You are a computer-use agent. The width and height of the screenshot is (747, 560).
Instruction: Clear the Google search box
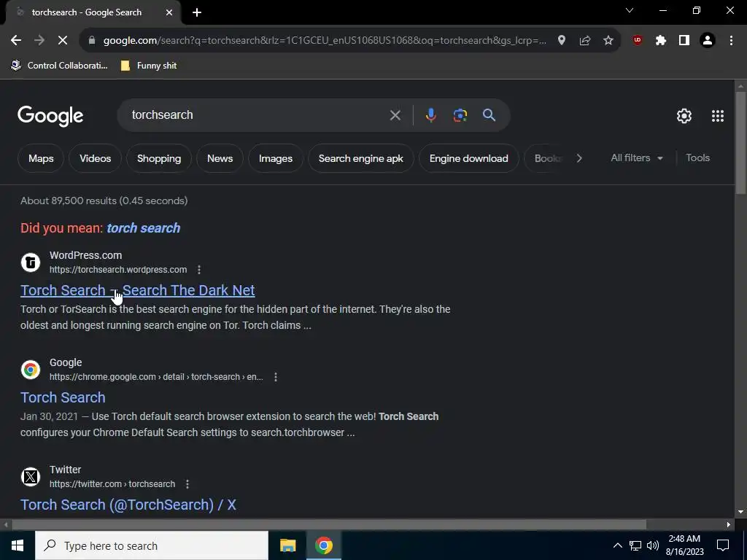click(x=395, y=115)
